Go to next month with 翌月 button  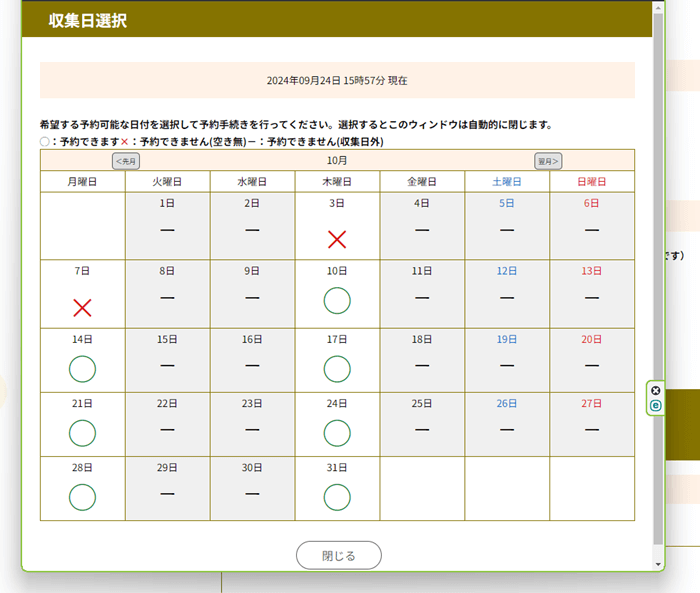[x=548, y=161]
